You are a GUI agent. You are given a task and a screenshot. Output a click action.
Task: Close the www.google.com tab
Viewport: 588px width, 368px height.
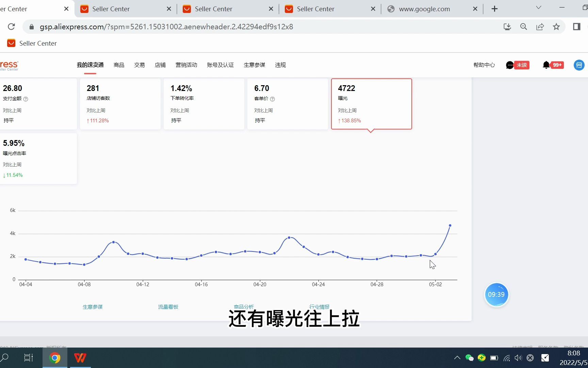(x=475, y=9)
